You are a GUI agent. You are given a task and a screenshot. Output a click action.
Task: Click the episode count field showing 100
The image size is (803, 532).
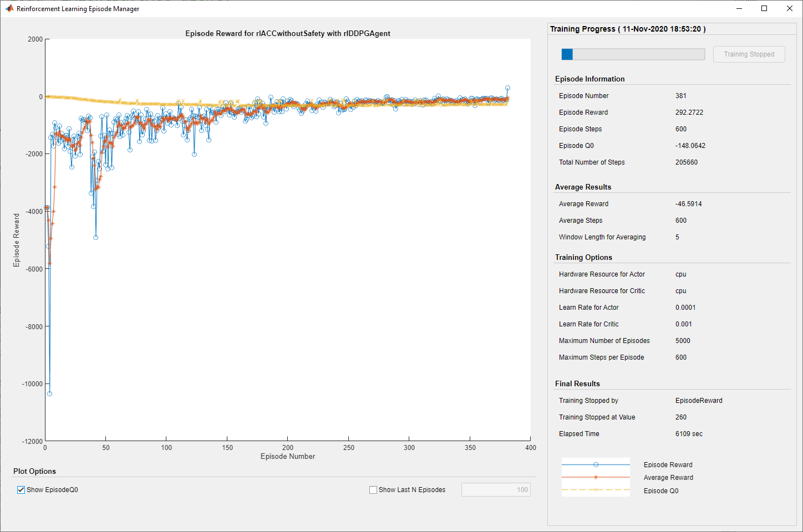496,490
